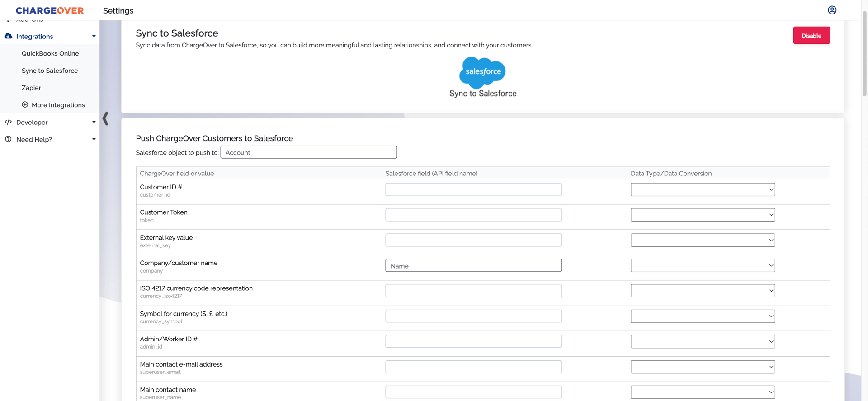
Task: Open data type dropdown for External key value
Action: pos(703,240)
